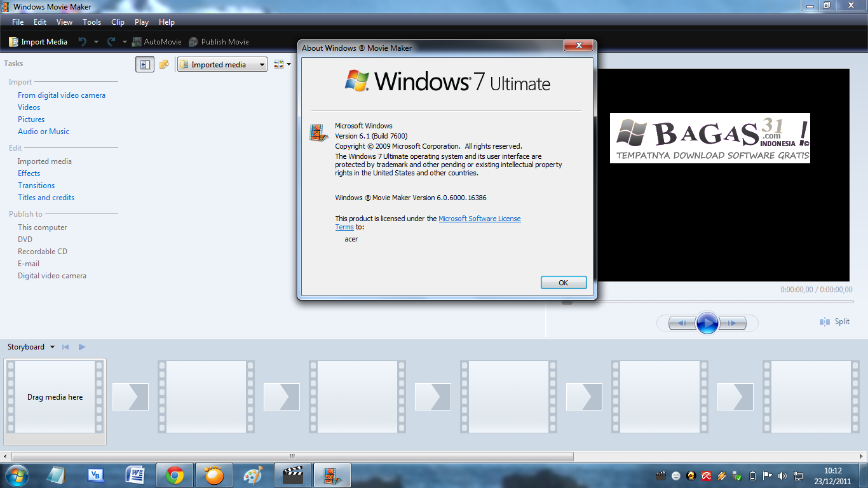Click the Rewind Storyboard icon

pyautogui.click(x=65, y=347)
